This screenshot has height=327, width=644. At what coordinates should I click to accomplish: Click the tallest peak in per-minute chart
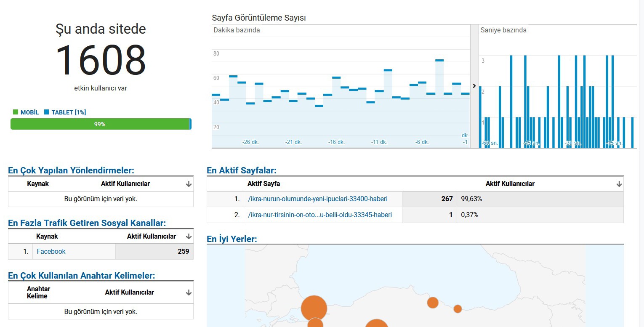[439, 61]
